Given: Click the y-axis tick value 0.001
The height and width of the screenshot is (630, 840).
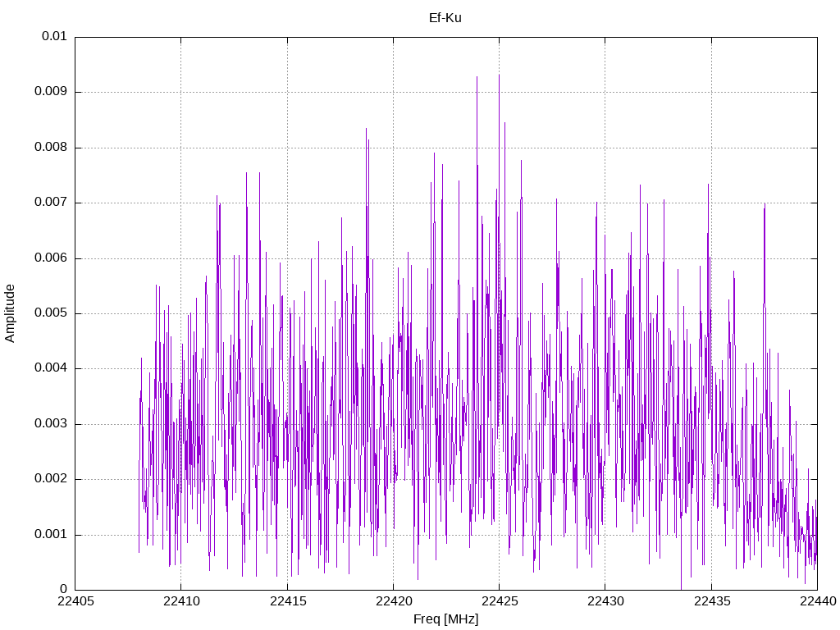Looking at the screenshot, I should tap(51, 534).
